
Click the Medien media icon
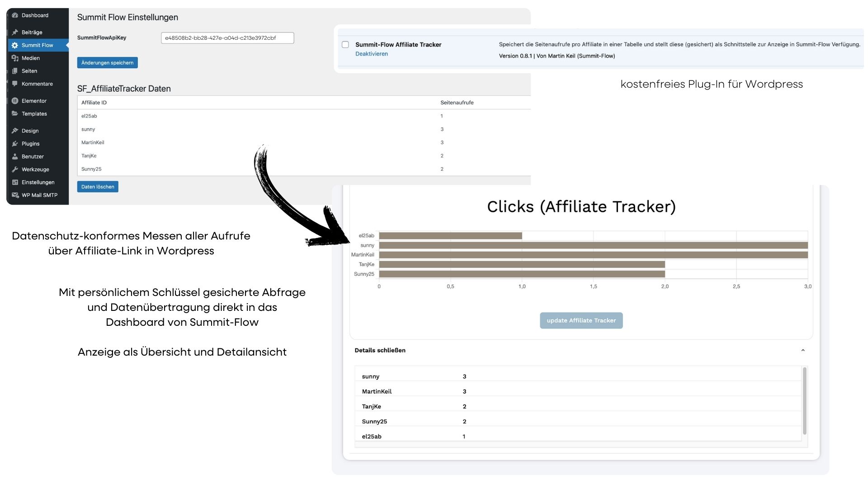click(x=15, y=58)
